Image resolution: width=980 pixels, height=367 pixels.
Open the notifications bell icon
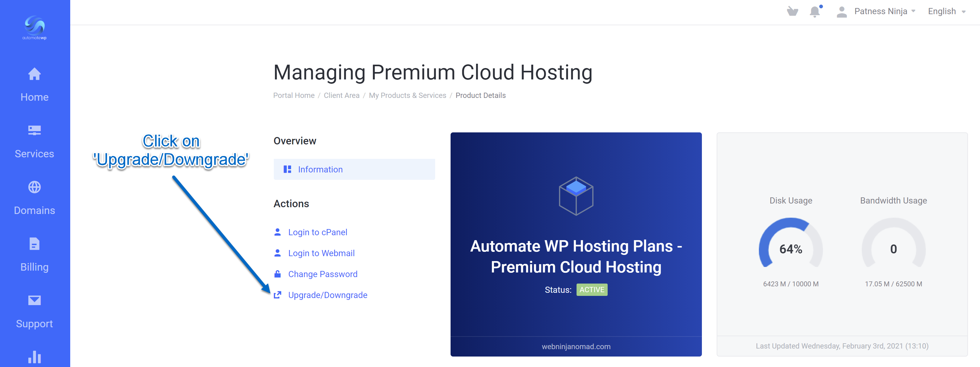click(x=815, y=11)
